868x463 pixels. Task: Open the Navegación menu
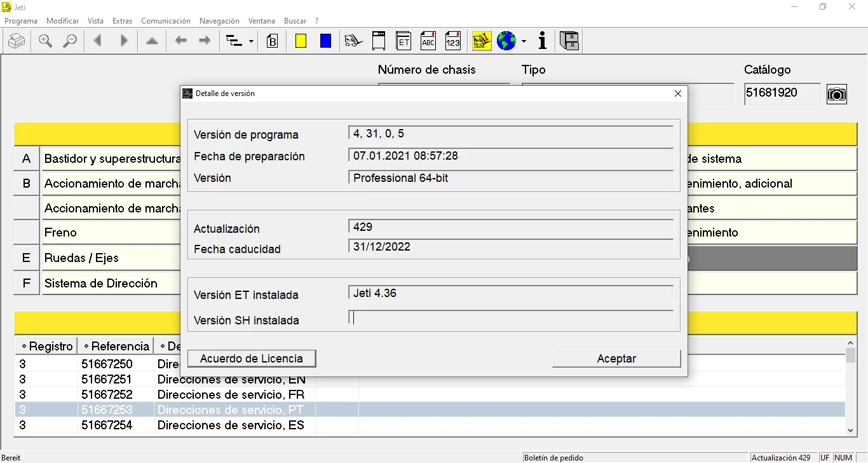(x=220, y=21)
